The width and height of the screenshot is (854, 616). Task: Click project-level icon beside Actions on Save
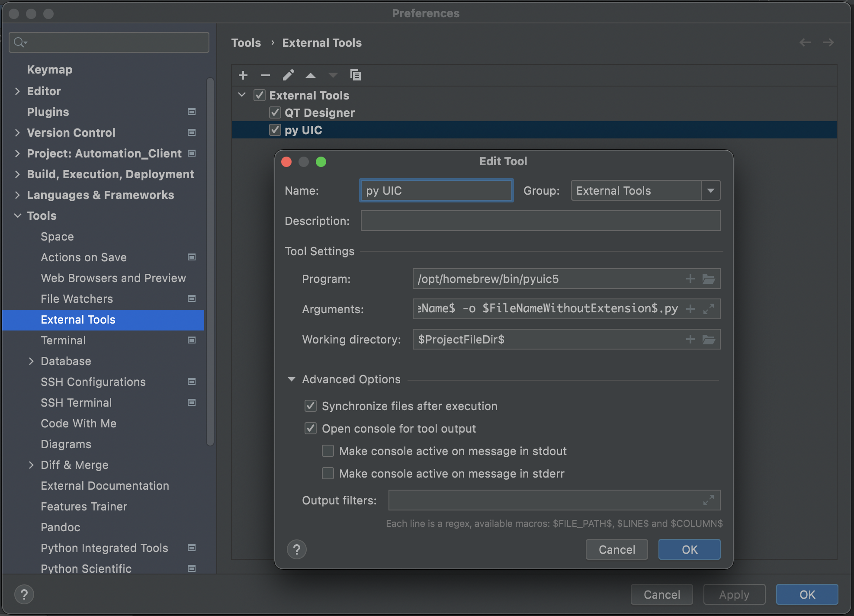(x=192, y=257)
